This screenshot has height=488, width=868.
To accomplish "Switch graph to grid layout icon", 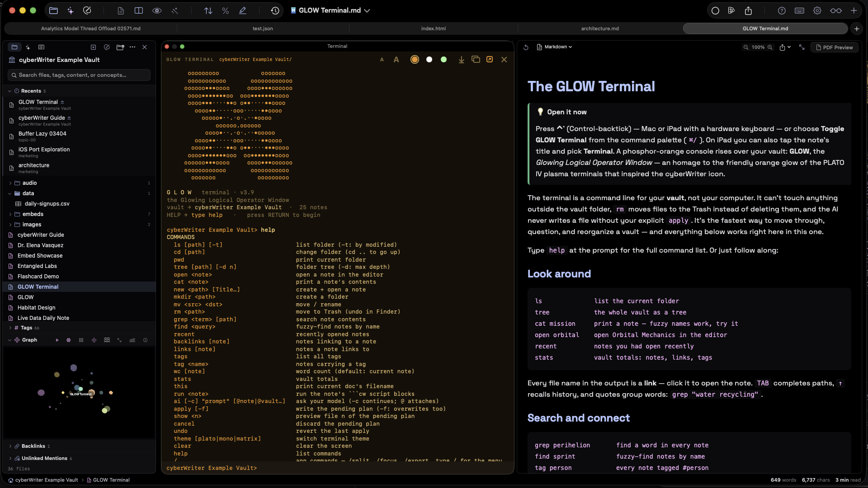I will coord(81,340).
